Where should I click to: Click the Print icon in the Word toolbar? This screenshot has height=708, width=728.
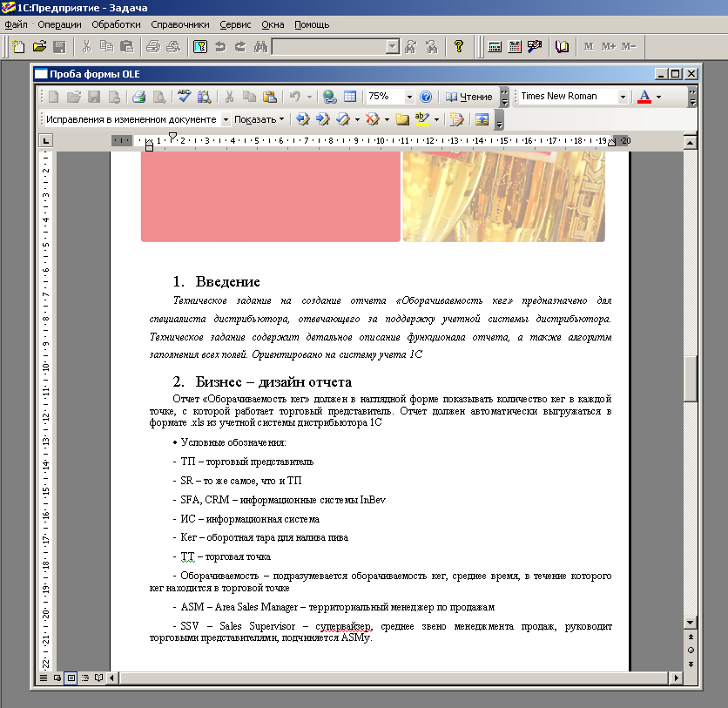138,97
